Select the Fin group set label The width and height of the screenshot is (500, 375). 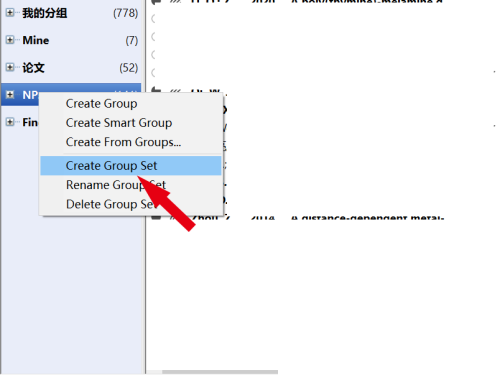30,122
